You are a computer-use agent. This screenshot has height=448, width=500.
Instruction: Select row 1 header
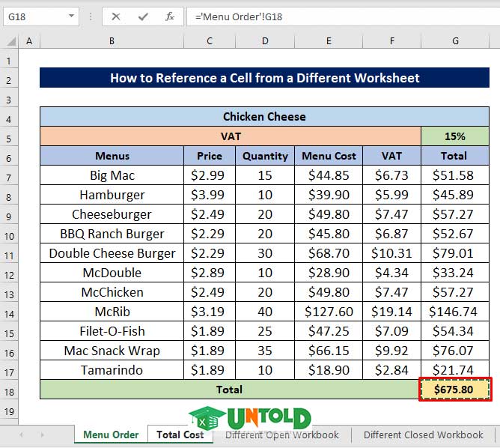click(9, 60)
